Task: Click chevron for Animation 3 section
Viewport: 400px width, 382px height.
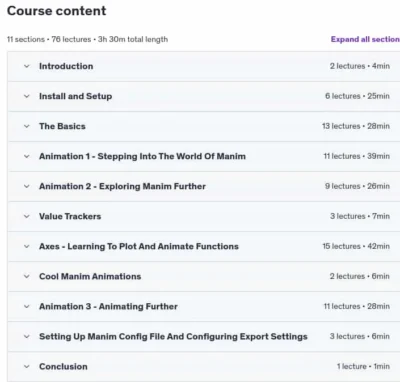Action: coord(27,306)
